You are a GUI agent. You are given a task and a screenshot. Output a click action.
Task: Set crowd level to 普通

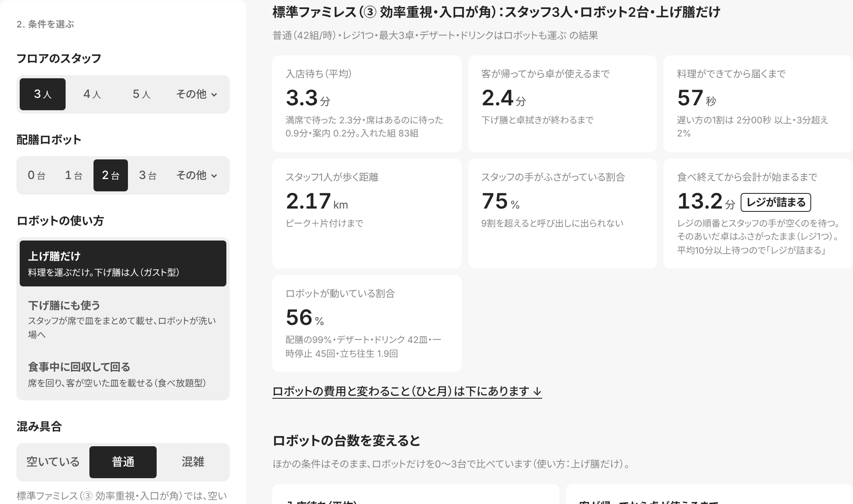[x=123, y=462]
